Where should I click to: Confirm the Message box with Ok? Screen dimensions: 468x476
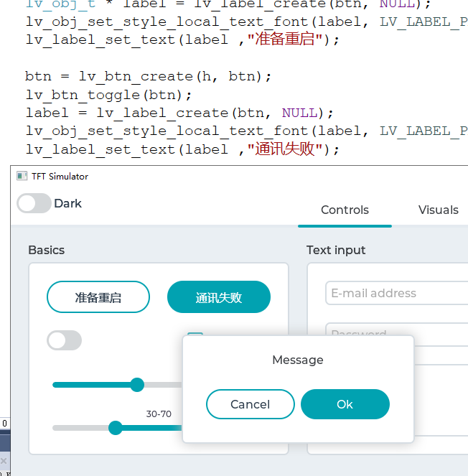coord(345,404)
